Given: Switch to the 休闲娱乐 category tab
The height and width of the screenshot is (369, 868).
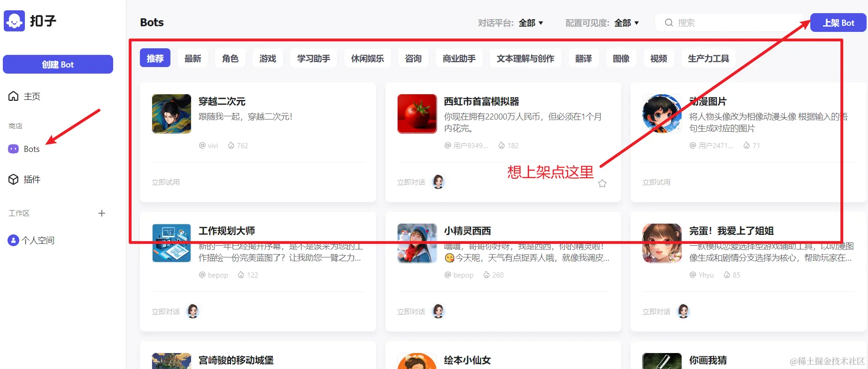Looking at the screenshot, I should pyautogui.click(x=368, y=58).
